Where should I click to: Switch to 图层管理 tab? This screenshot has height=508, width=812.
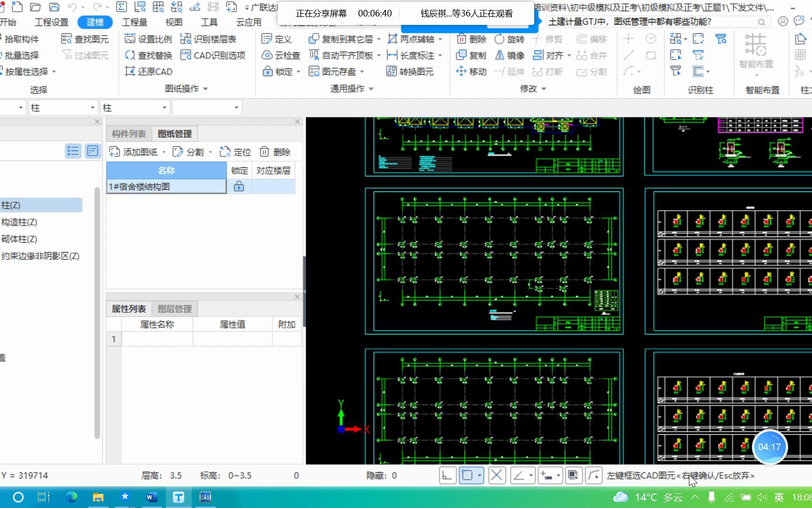pos(174,309)
